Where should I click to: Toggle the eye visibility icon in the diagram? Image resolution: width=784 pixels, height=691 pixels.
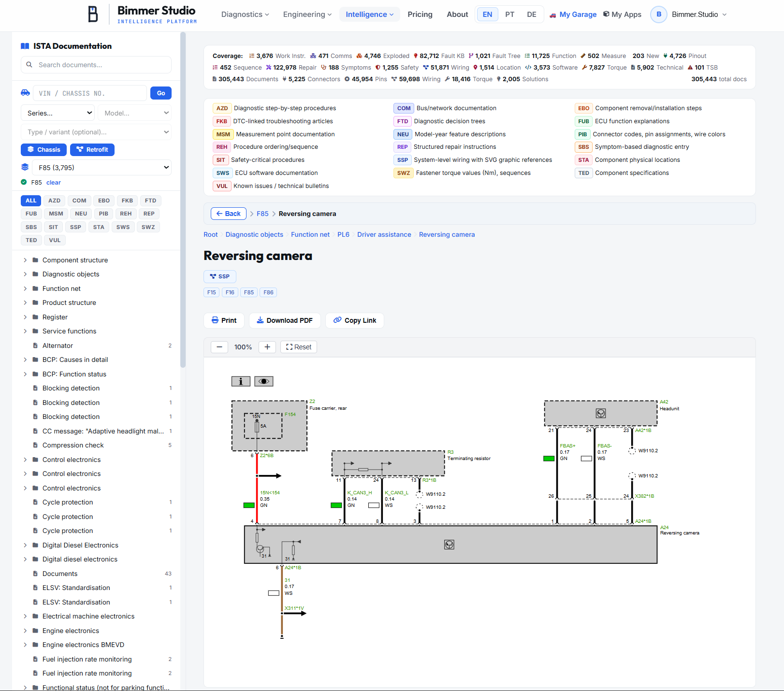tap(264, 381)
